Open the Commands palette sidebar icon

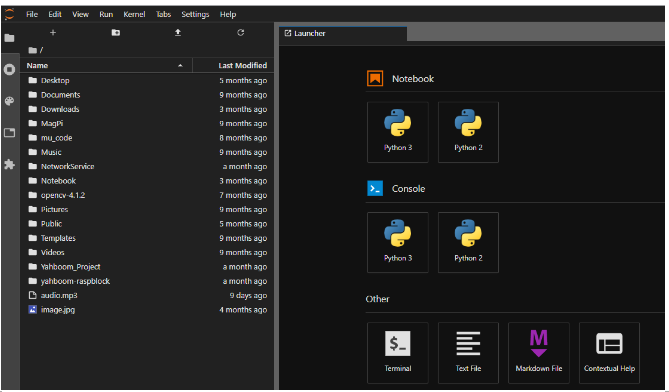9,101
